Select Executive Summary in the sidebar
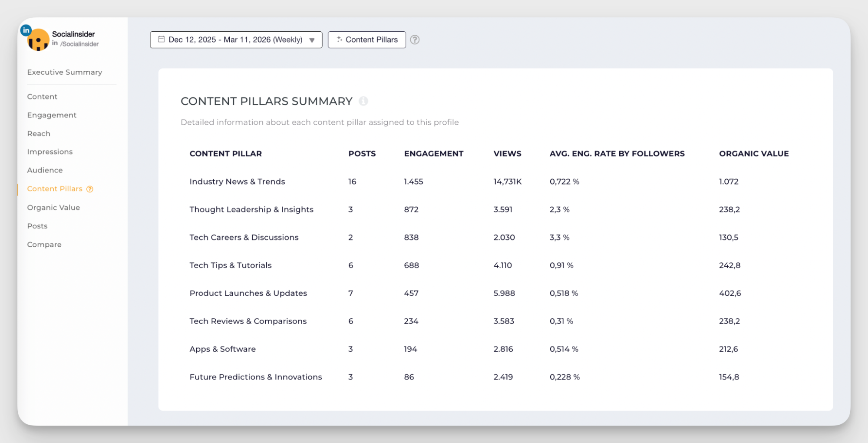 (64, 72)
